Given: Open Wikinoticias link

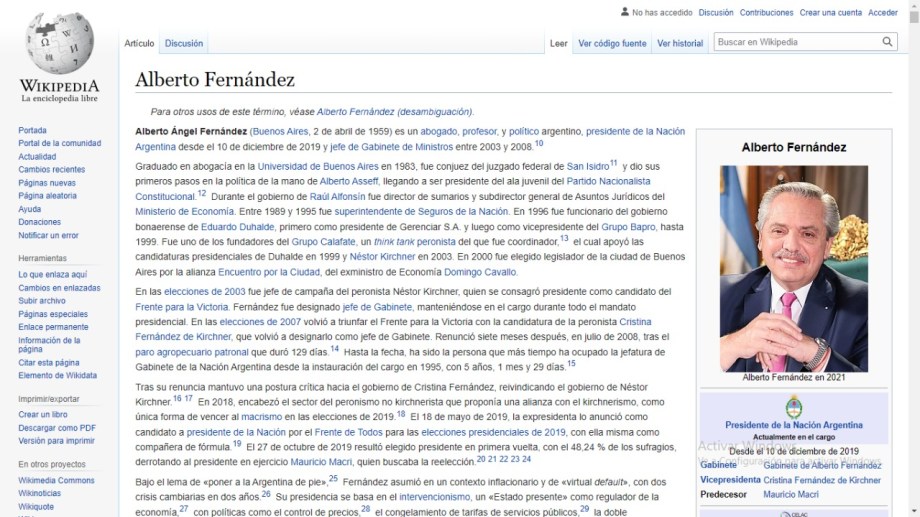Looking at the screenshot, I should tap(39, 493).
